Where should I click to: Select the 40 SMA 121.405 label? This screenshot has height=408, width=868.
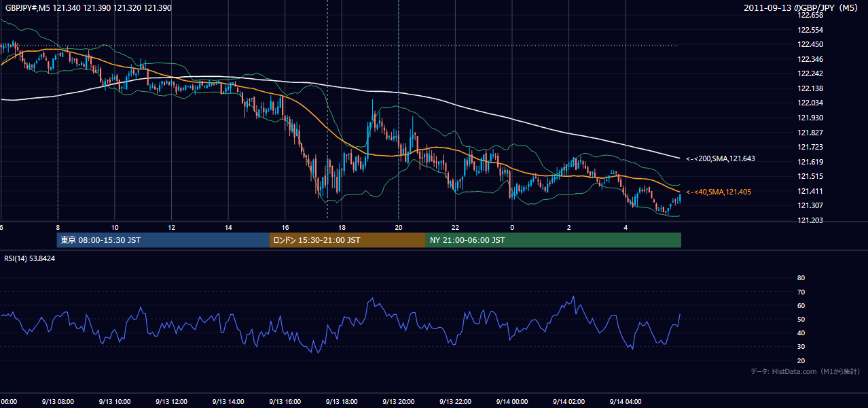click(x=719, y=192)
